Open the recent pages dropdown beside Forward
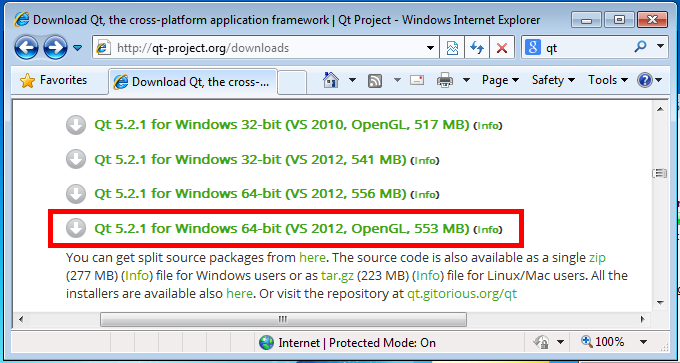680x363 pixels. [77, 48]
